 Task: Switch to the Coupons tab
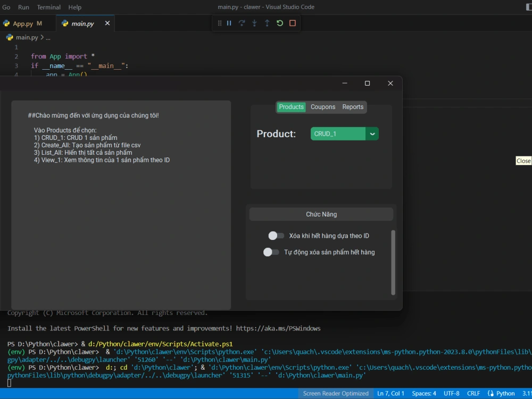[x=323, y=107]
